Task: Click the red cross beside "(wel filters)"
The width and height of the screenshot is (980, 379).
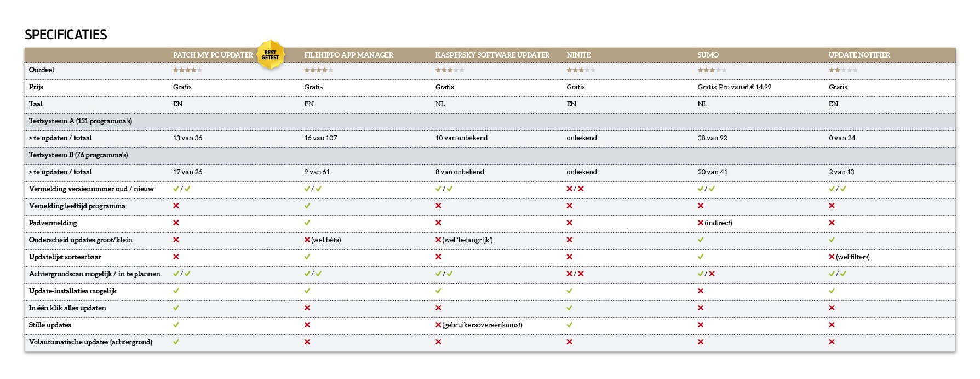Action: coord(832,257)
